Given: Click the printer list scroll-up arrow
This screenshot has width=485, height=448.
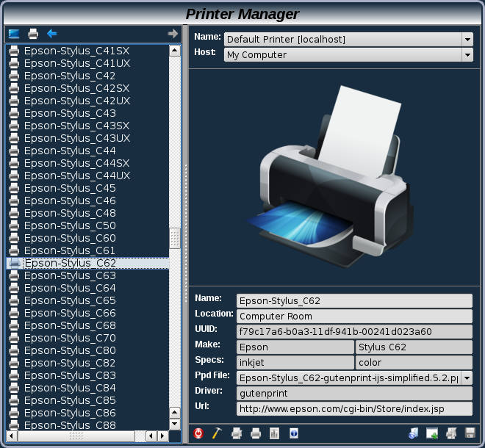Looking at the screenshot, I should pos(175,51).
